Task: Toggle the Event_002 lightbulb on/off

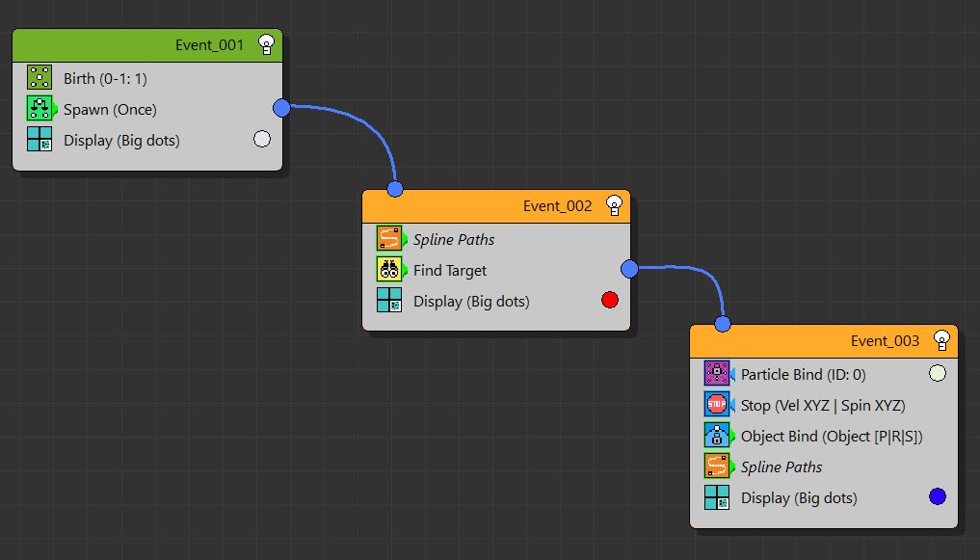Action: coord(614,205)
